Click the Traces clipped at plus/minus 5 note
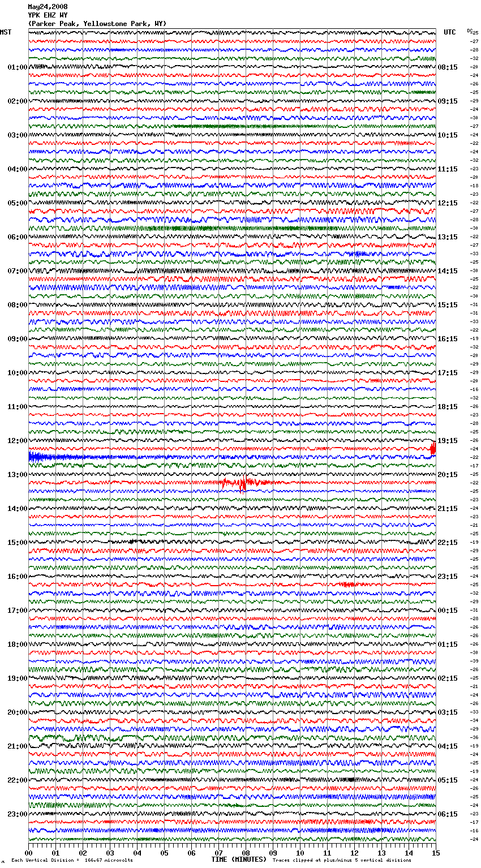Screen dimensions: 481x868 [342, 860]
